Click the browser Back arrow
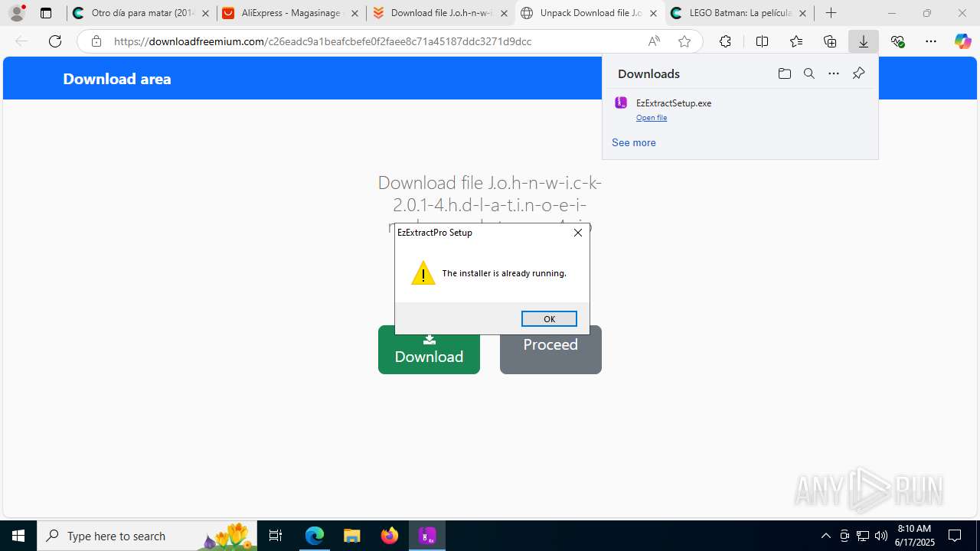 point(21,41)
